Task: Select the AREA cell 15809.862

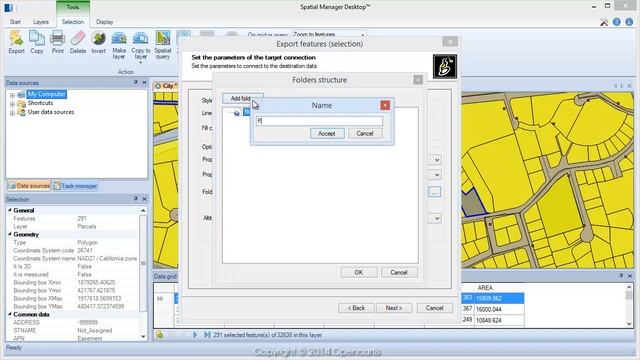Action: 499,298
